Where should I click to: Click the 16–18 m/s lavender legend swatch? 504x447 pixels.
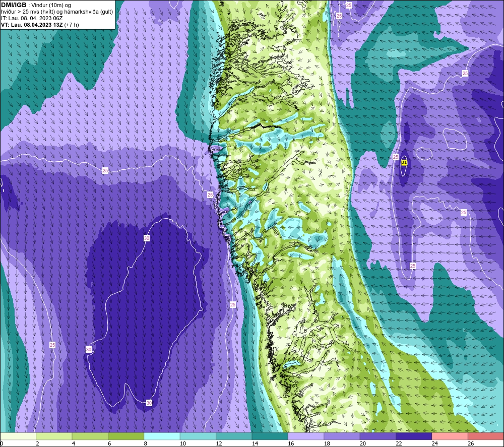click(x=306, y=436)
